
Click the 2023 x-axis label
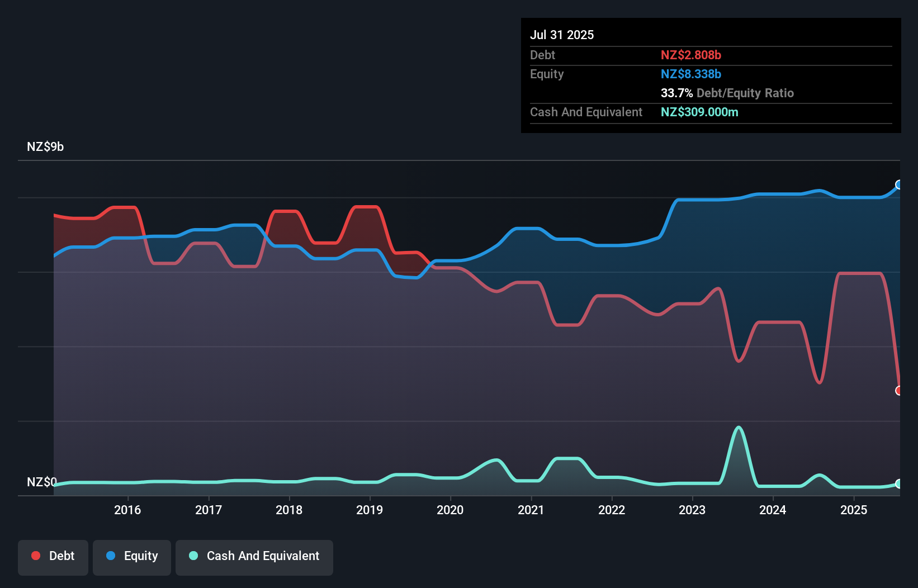pyautogui.click(x=692, y=510)
